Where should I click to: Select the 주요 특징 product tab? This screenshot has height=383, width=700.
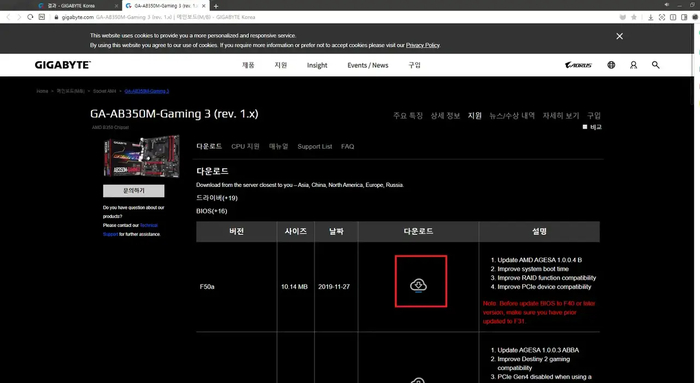[408, 116]
